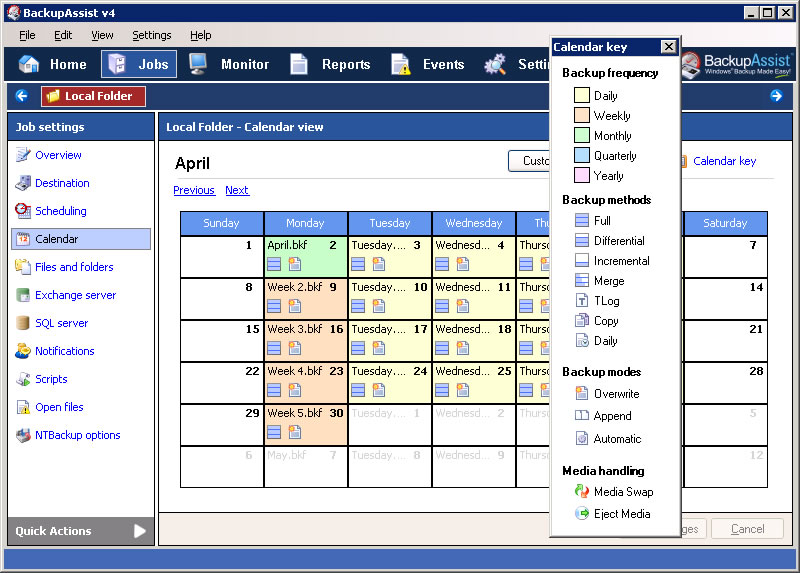Click the Open files warning icon
The width and height of the screenshot is (800, 573).
(x=23, y=407)
